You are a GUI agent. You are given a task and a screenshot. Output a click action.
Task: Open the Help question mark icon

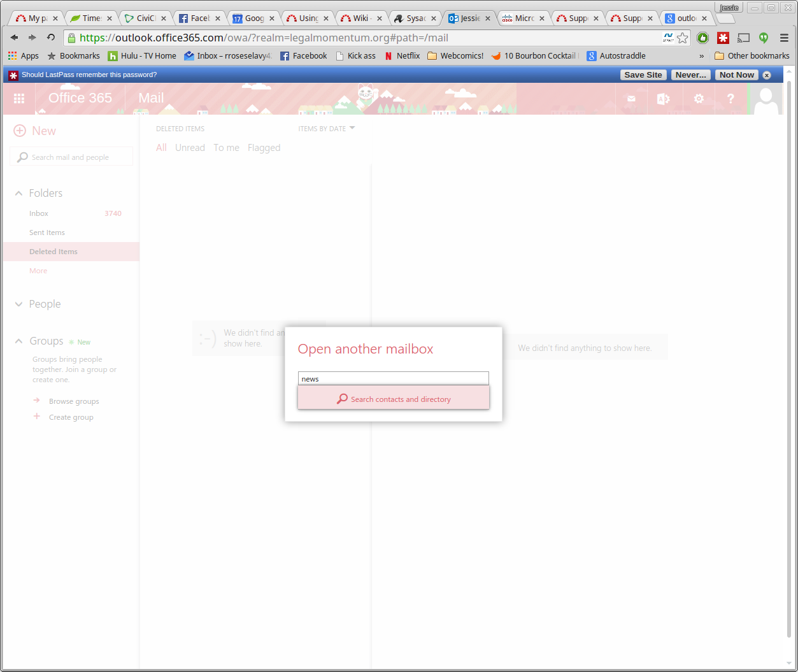coord(730,99)
